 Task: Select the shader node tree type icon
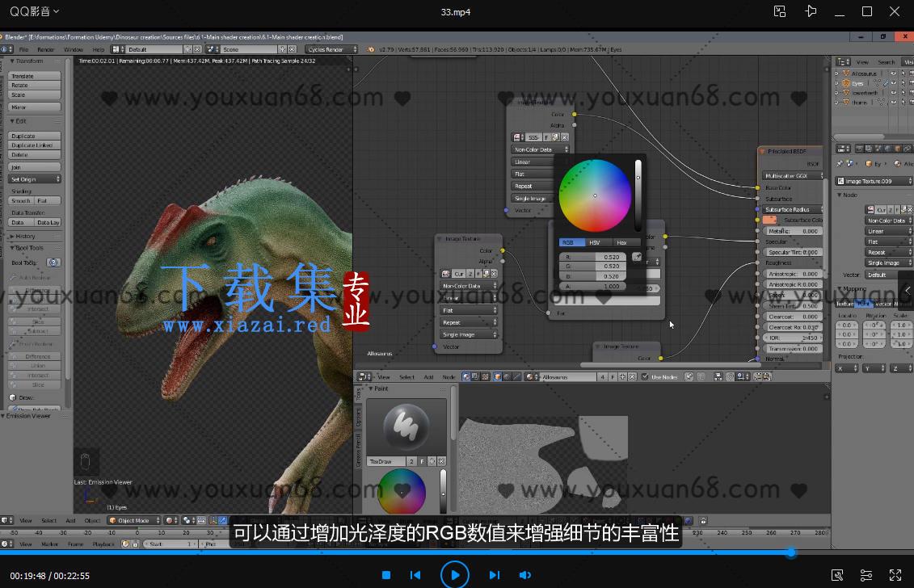coord(465,377)
